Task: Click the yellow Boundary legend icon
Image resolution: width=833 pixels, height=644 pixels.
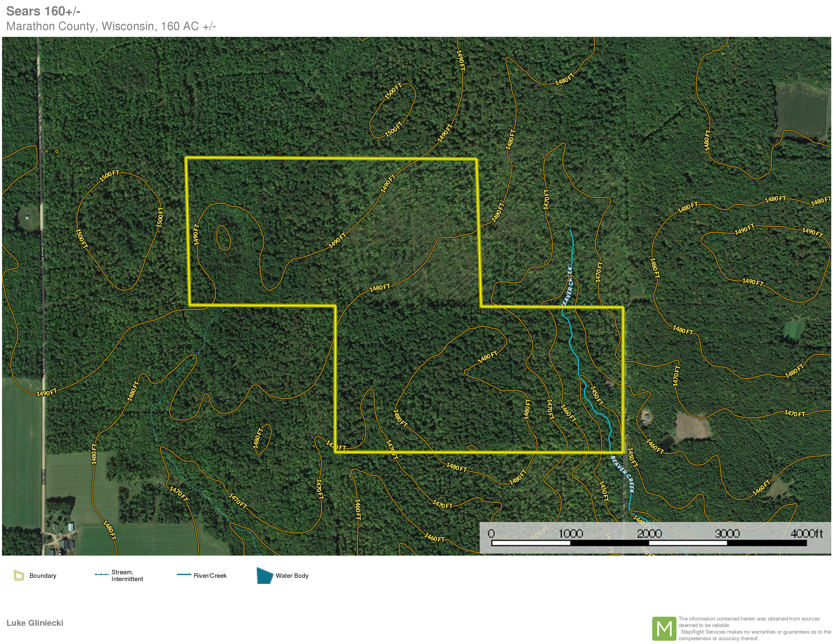Action: pos(19,575)
